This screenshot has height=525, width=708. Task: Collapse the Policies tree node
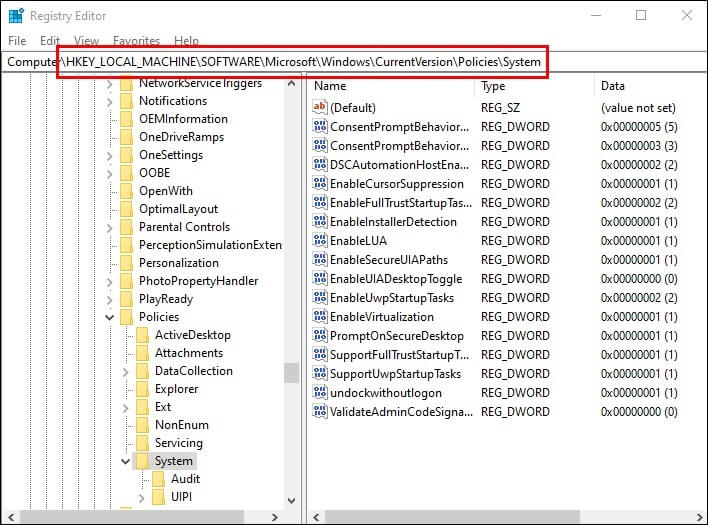[x=109, y=317]
